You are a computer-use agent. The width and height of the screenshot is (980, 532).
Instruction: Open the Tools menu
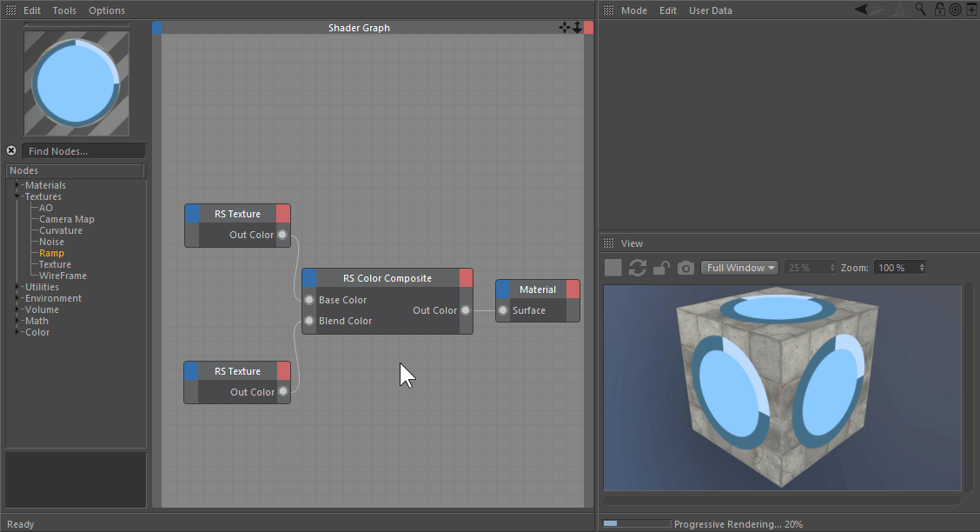pyautogui.click(x=64, y=10)
